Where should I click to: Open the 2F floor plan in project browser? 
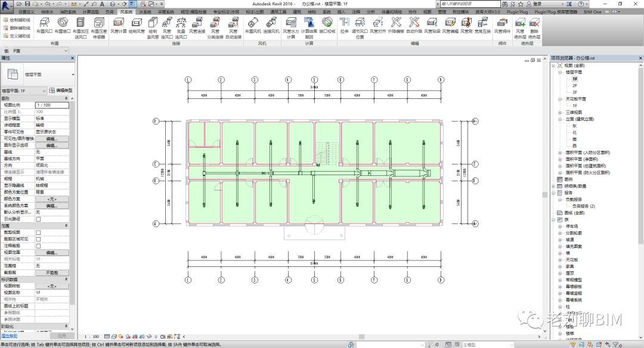pos(575,85)
